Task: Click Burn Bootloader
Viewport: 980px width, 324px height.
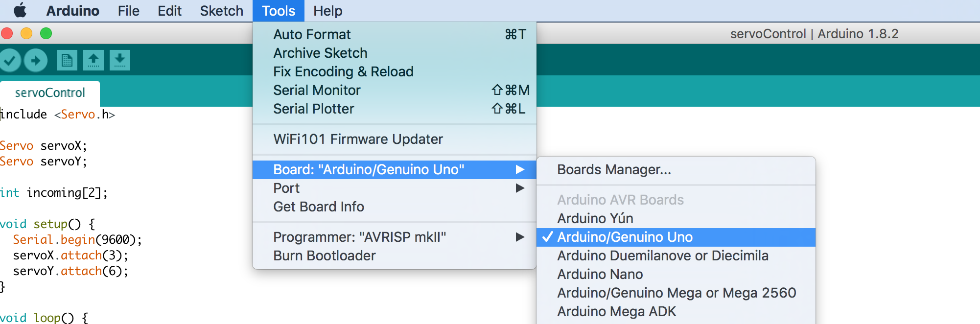Action: (x=324, y=256)
